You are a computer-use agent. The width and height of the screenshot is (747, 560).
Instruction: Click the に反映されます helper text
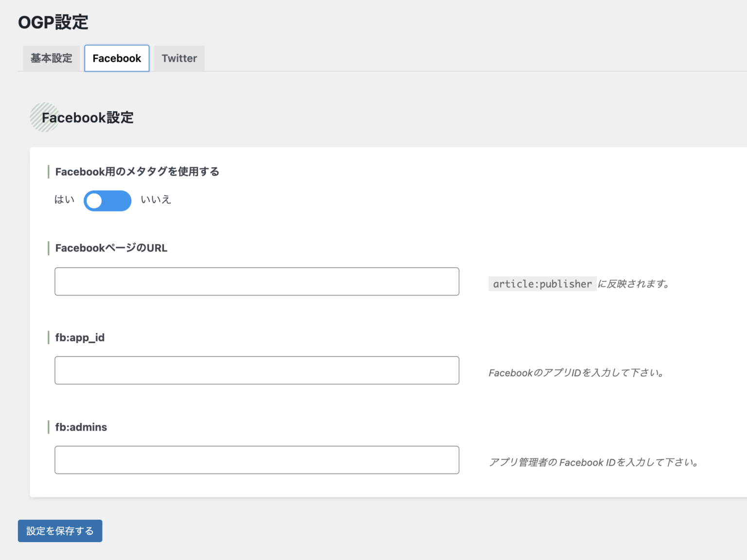(632, 284)
